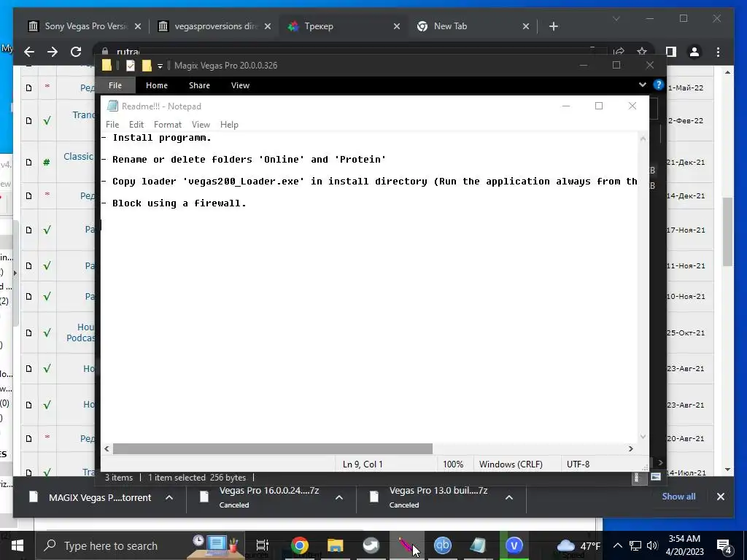This screenshot has height=560, width=747.
Task: Click the Notepad icon in Readme title bar
Action: click(x=112, y=106)
